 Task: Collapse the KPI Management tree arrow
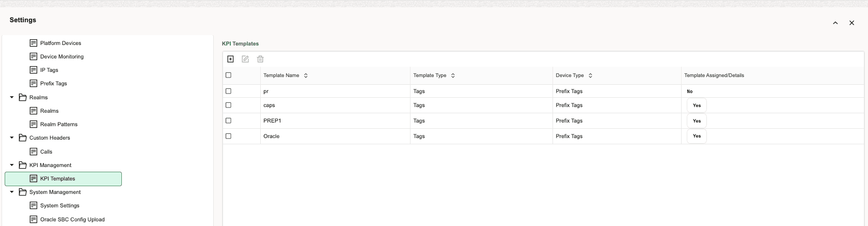[x=12, y=165]
